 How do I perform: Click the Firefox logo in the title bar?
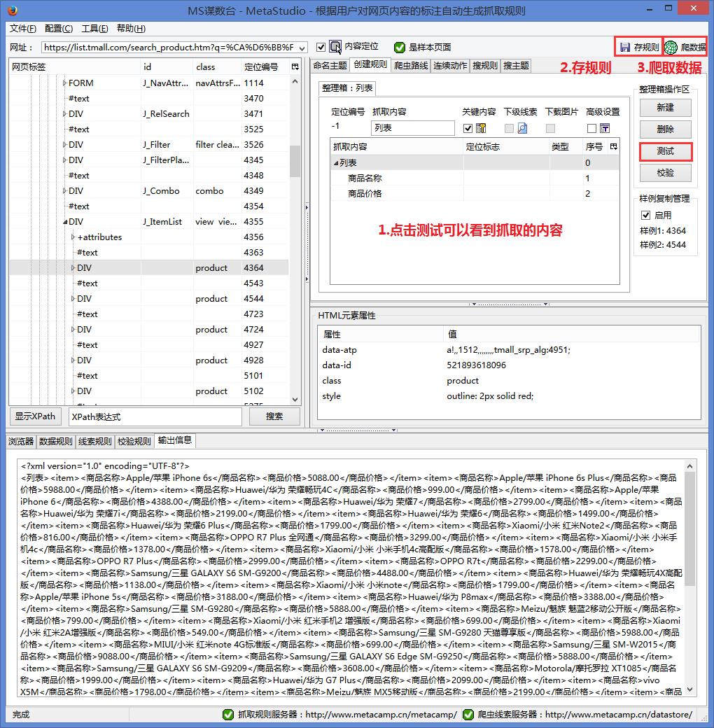13,10
